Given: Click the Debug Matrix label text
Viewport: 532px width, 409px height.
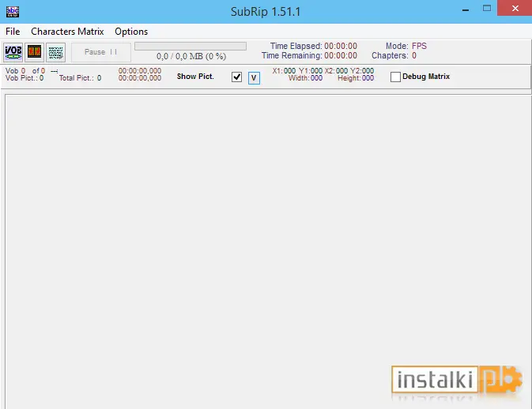Looking at the screenshot, I should pyautogui.click(x=426, y=77).
